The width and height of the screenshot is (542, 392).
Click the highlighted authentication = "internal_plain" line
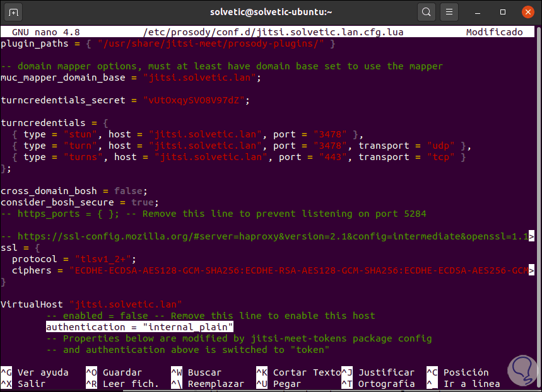click(x=139, y=326)
